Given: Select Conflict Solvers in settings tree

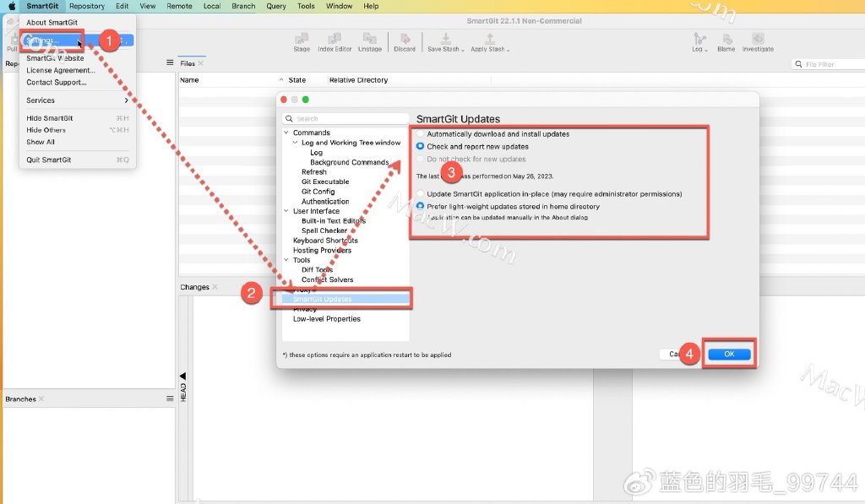Looking at the screenshot, I should pos(327,279).
